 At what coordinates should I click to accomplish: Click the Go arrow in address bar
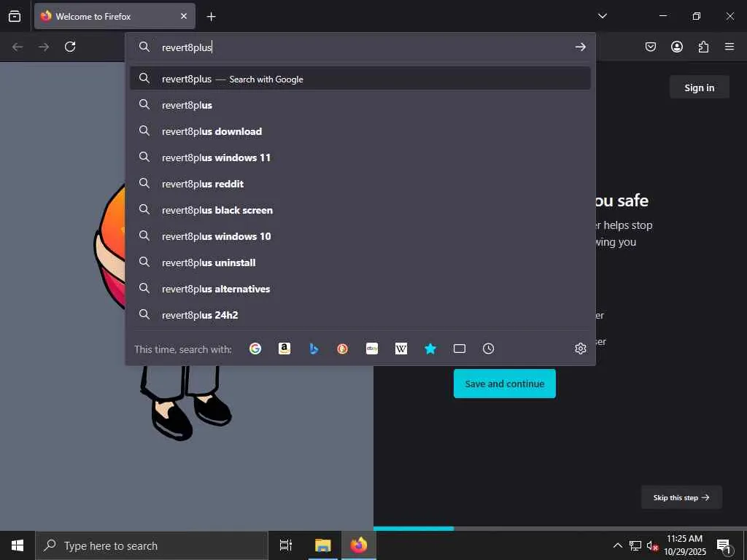coord(580,47)
